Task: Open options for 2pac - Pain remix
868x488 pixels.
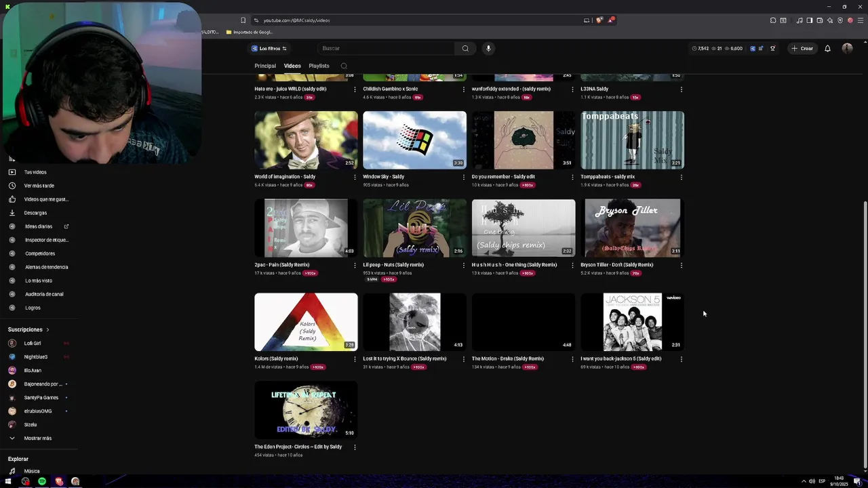Action: click(x=355, y=265)
